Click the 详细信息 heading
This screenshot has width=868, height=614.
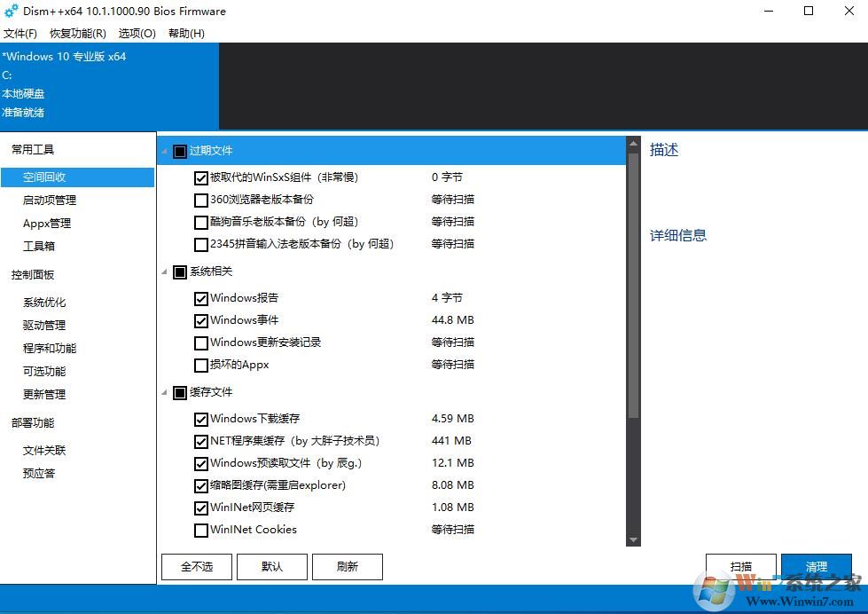click(x=678, y=235)
